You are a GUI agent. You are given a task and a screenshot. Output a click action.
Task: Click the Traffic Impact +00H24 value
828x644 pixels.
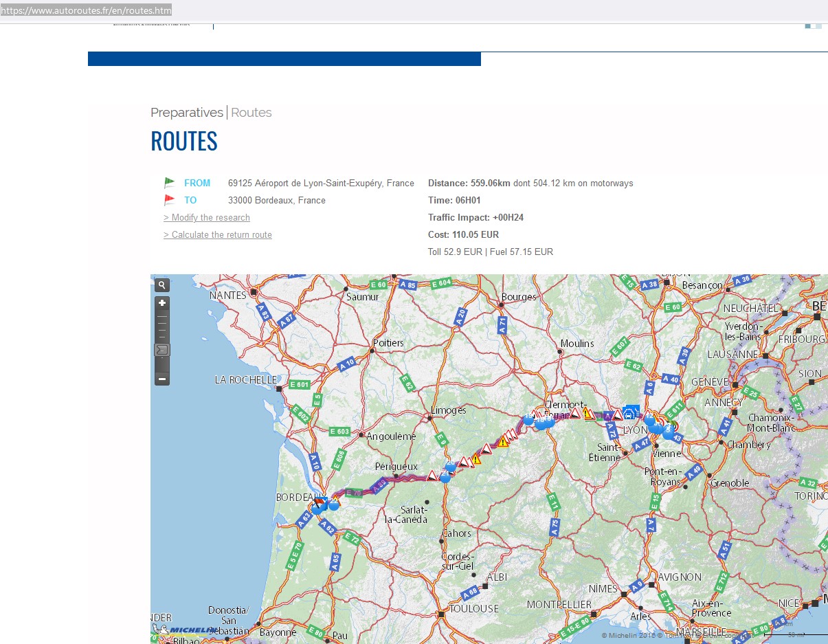point(475,217)
